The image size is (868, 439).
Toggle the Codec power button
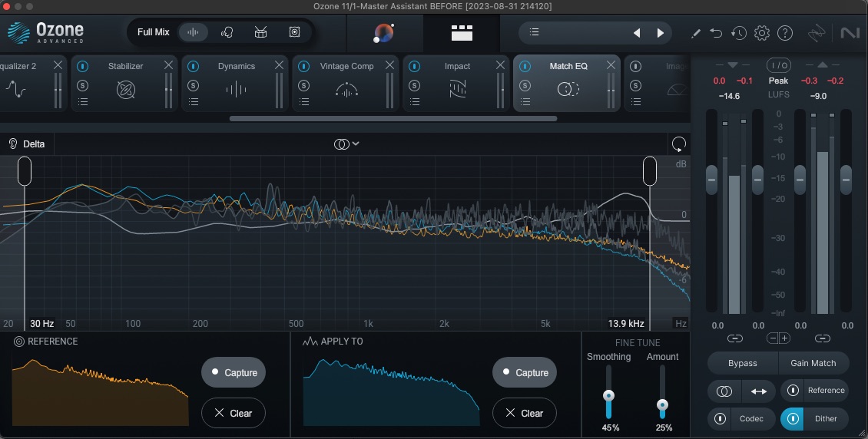720,418
